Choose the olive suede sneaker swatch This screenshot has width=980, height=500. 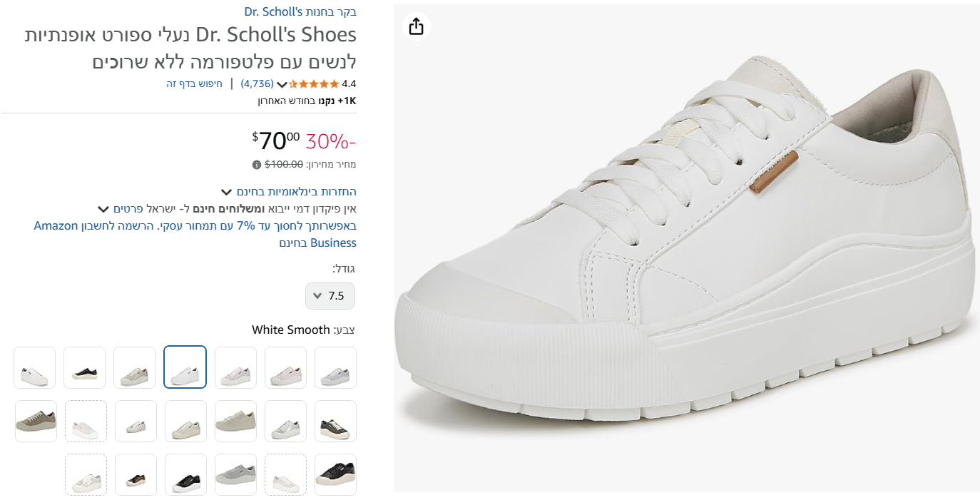click(x=36, y=421)
